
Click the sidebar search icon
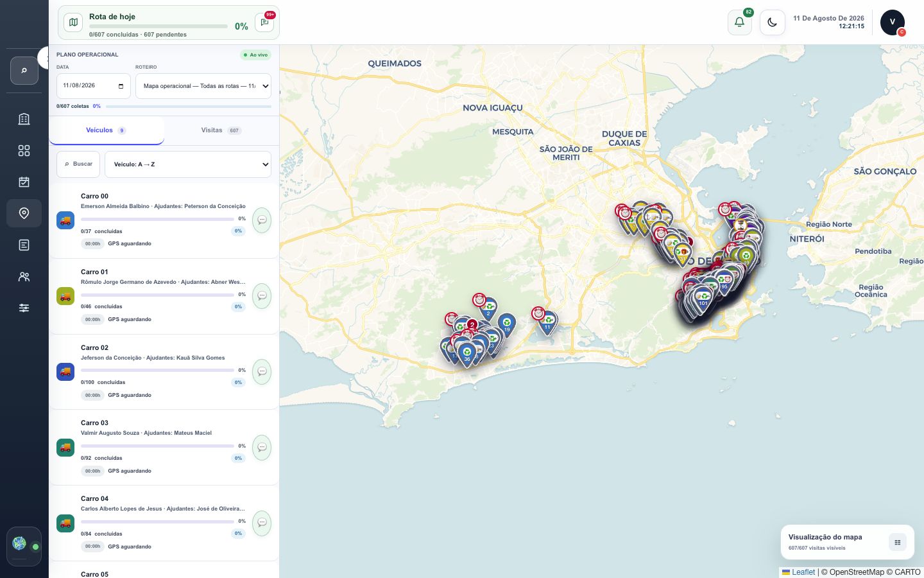coord(24,71)
